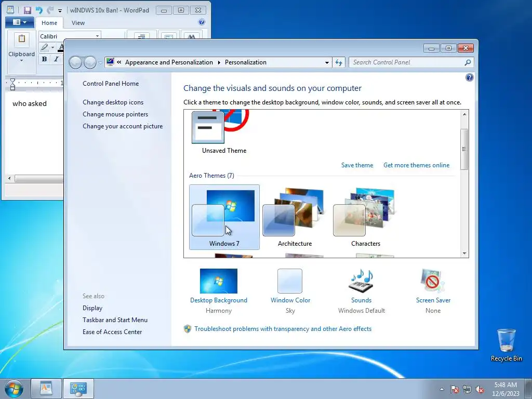Open the Windows Start button
This screenshot has width=532, height=399.
[14, 389]
